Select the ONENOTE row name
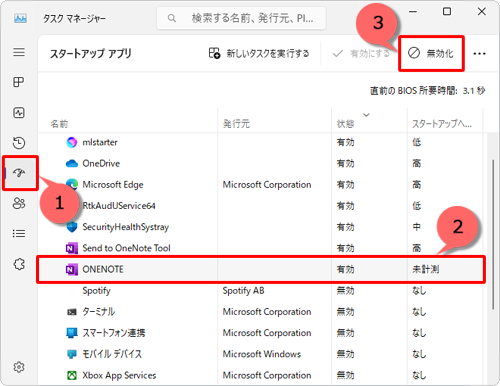This screenshot has height=386, width=500. coord(103,269)
